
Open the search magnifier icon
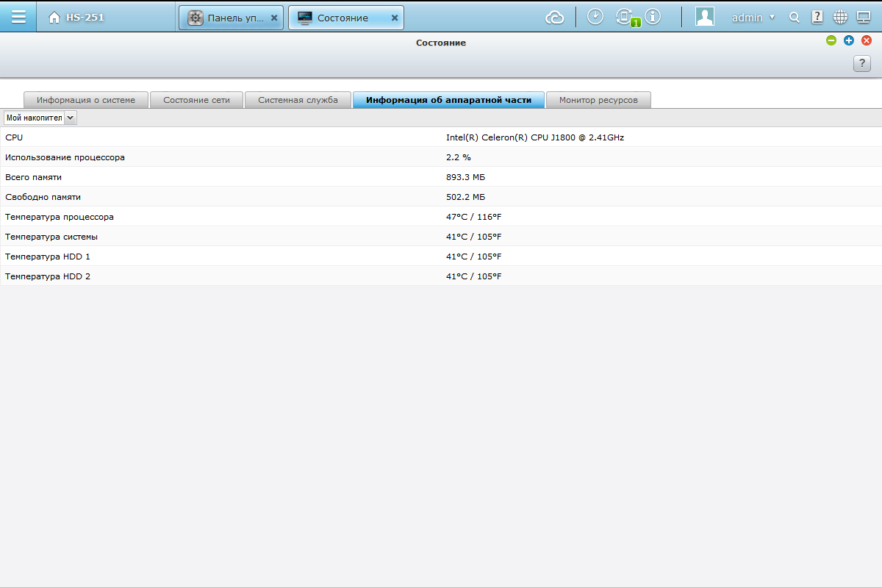pyautogui.click(x=795, y=18)
